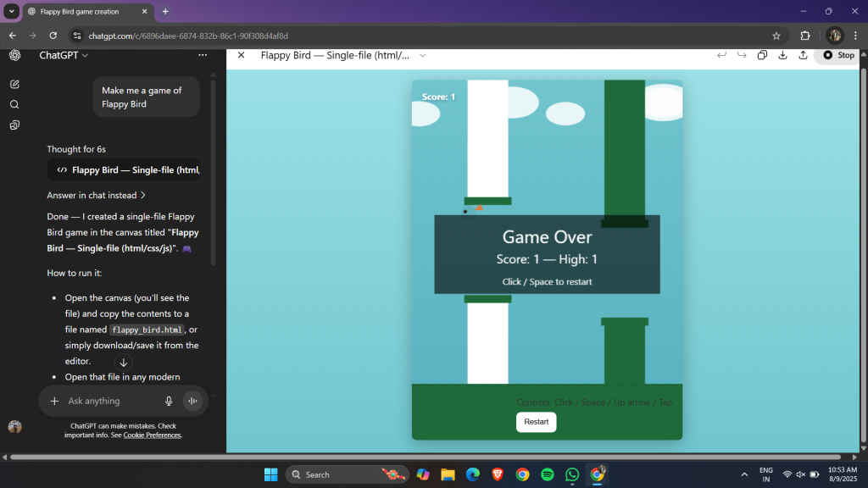Open the library icon in the left sidebar
Image resolution: width=868 pixels, height=488 pixels.
coord(14,125)
